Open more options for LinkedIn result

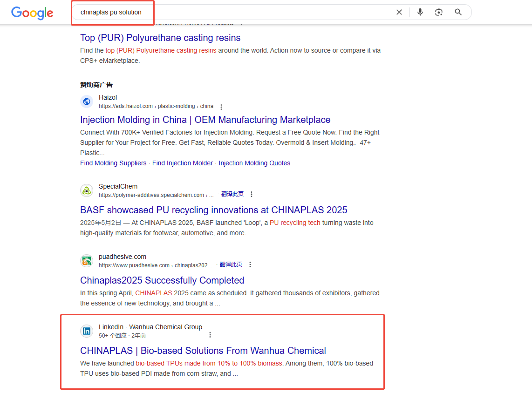[210, 335]
